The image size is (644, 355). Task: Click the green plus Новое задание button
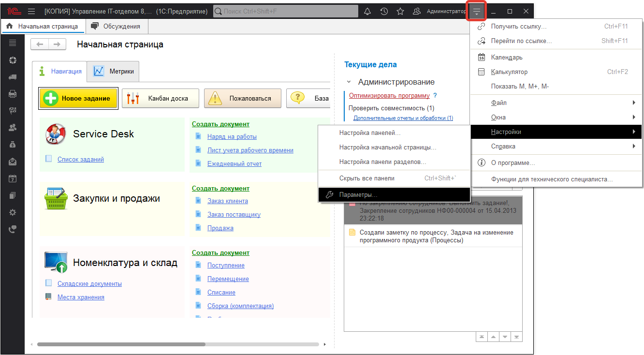click(x=78, y=98)
